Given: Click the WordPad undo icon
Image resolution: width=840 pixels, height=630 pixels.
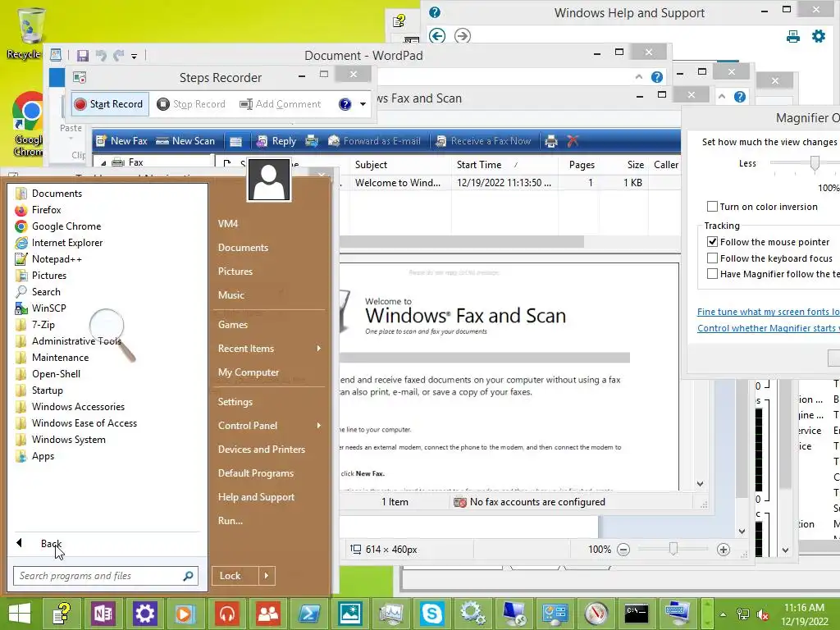Looking at the screenshot, I should [101, 55].
